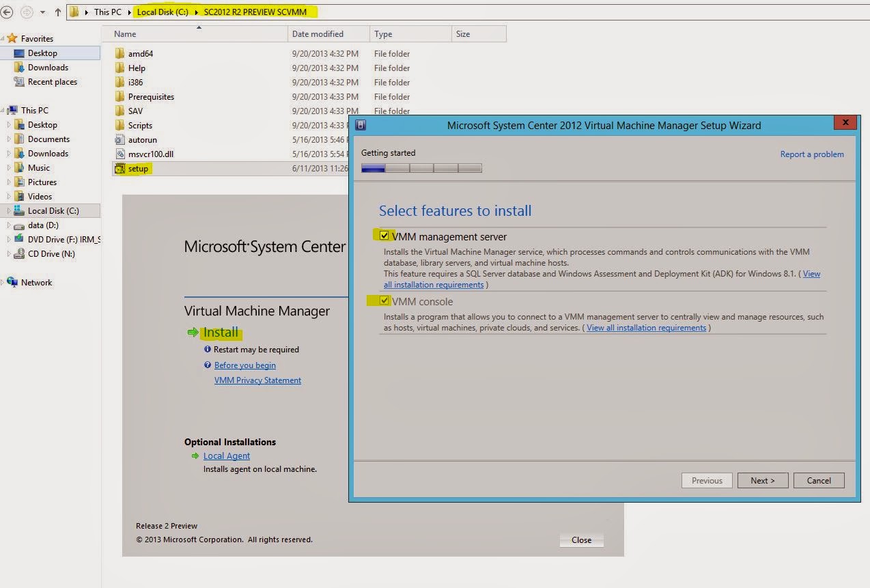Click Local Disk (C:) in address breadcrumb

click(x=163, y=12)
